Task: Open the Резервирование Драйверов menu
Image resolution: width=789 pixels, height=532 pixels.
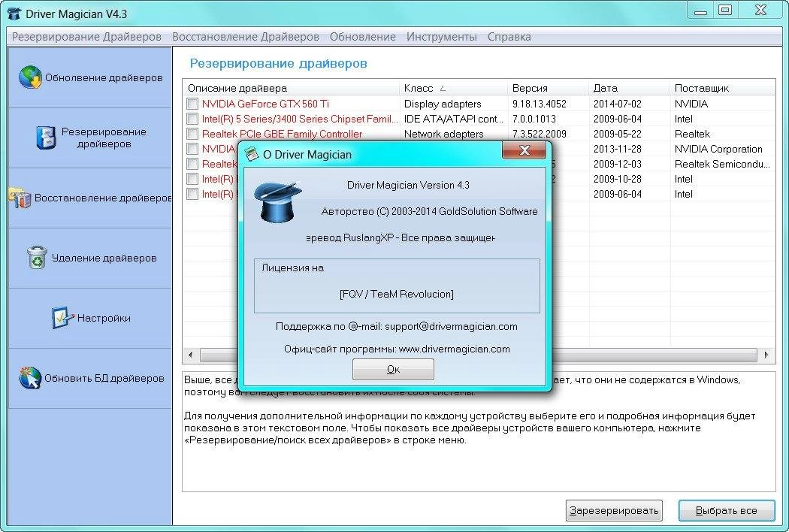Action: tap(86, 37)
